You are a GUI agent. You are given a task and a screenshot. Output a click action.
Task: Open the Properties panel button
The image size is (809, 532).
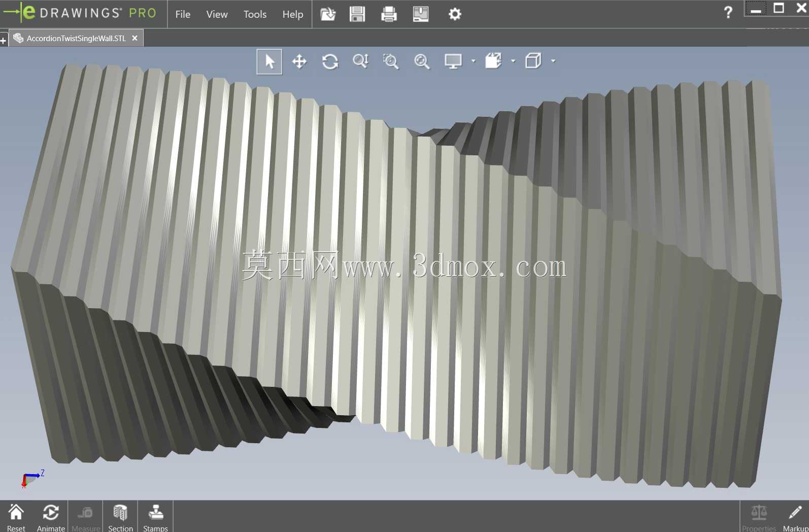click(759, 517)
